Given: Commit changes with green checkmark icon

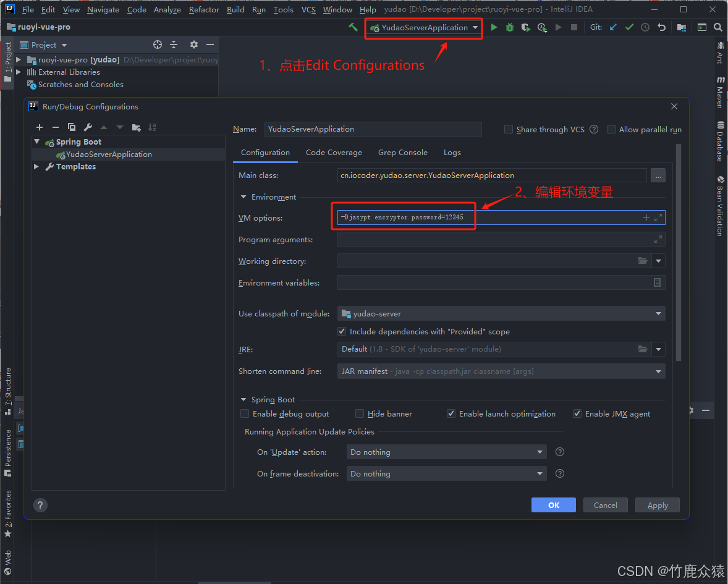Looking at the screenshot, I should click(x=629, y=27).
